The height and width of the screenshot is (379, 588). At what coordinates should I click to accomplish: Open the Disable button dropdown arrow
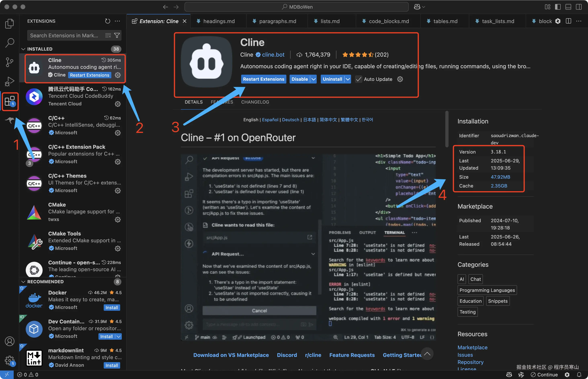313,79
